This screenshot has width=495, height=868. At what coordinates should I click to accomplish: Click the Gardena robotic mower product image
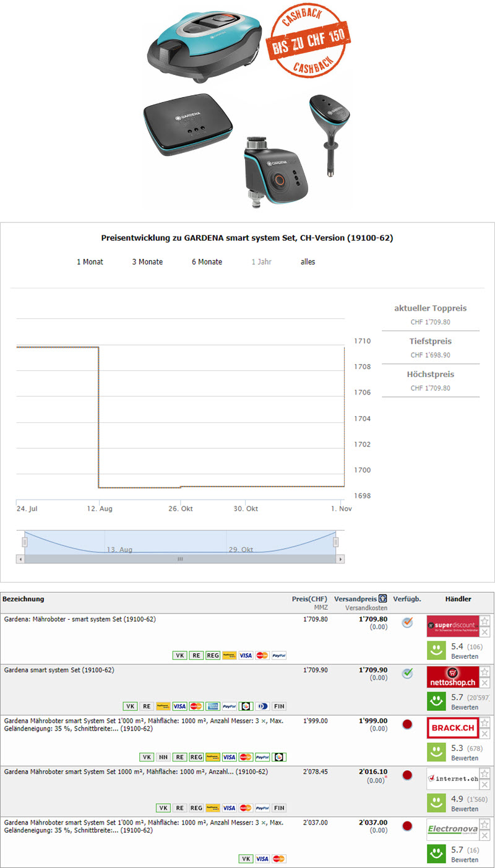tap(205, 42)
